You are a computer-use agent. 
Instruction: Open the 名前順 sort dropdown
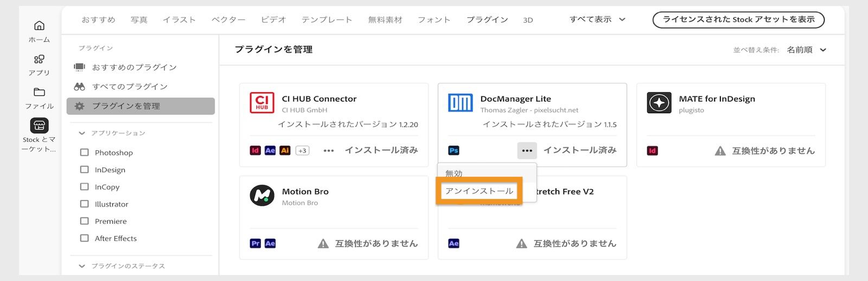pos(807,50)
